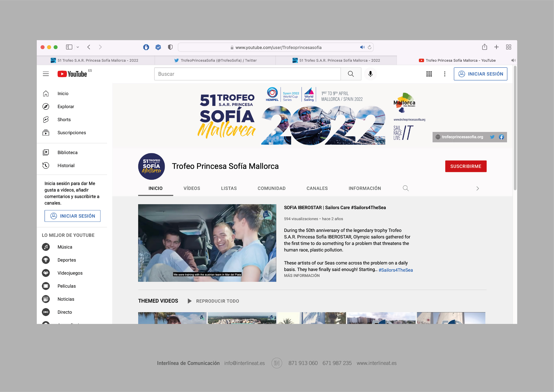Image resolution: width=554 pixels, height=392 pixels.
Task: Expand the sidebar dropdown chevron in toolbar
Action: pos(78,47)
